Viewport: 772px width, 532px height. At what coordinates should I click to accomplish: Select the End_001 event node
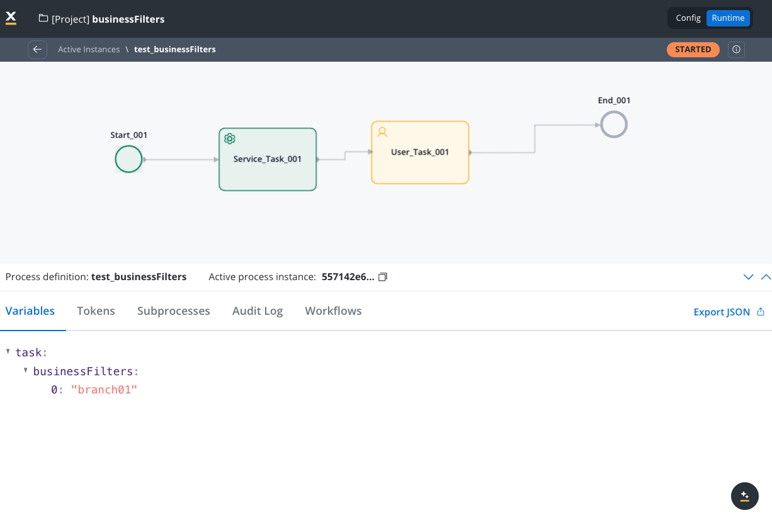click(x=613, y=125)
